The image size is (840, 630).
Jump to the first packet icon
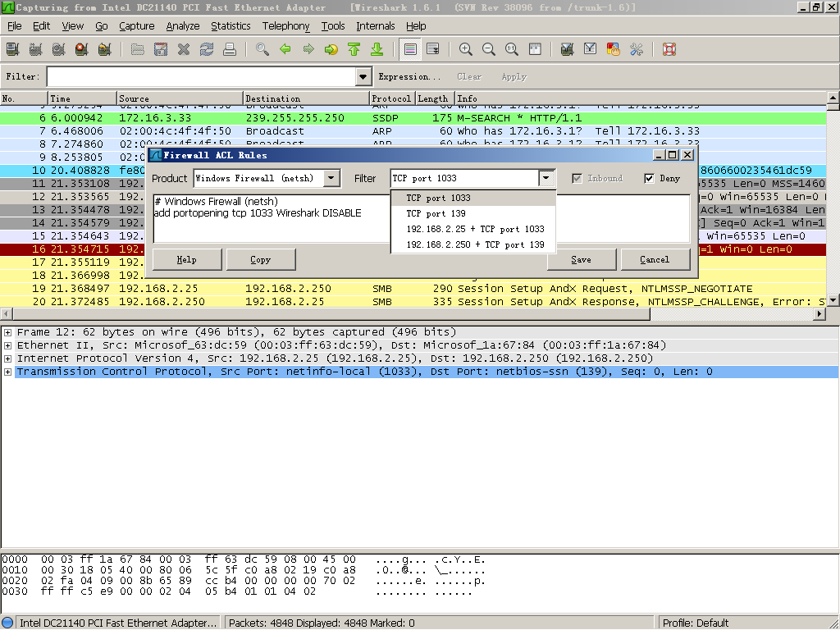[354, 50]
